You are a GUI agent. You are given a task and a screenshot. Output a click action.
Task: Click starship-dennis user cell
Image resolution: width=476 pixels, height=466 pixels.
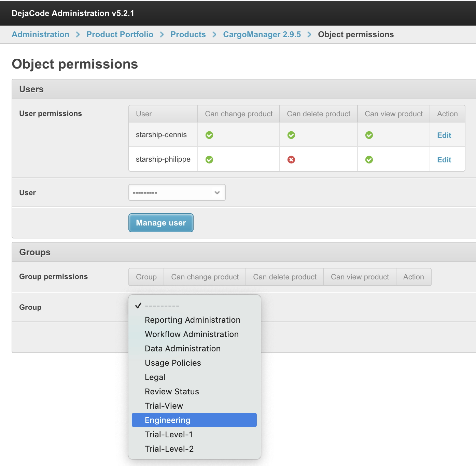[x=163, y=135]
